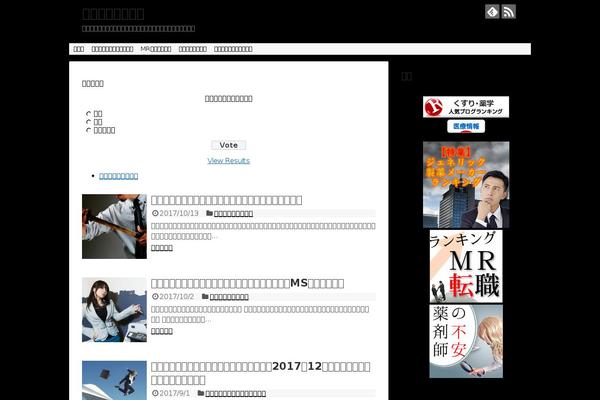600x400 pixels.
Task: Open the article headline ending with MS
Action: (x=248, y=283)
